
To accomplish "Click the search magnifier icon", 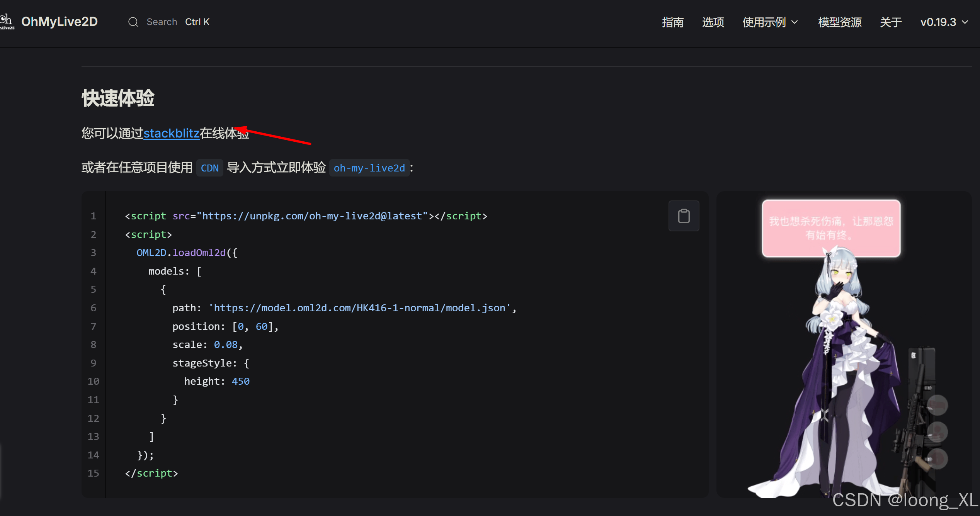I will (133, 22).
